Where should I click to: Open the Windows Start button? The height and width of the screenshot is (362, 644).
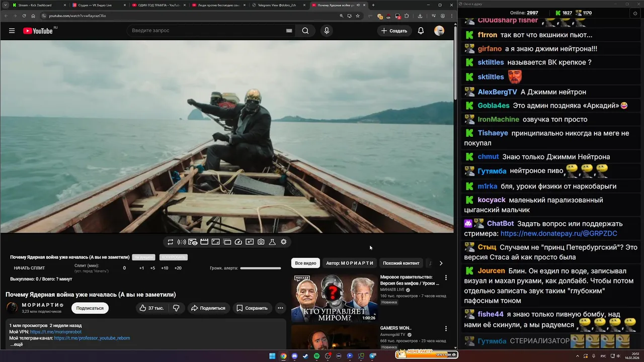click(272, 356)
